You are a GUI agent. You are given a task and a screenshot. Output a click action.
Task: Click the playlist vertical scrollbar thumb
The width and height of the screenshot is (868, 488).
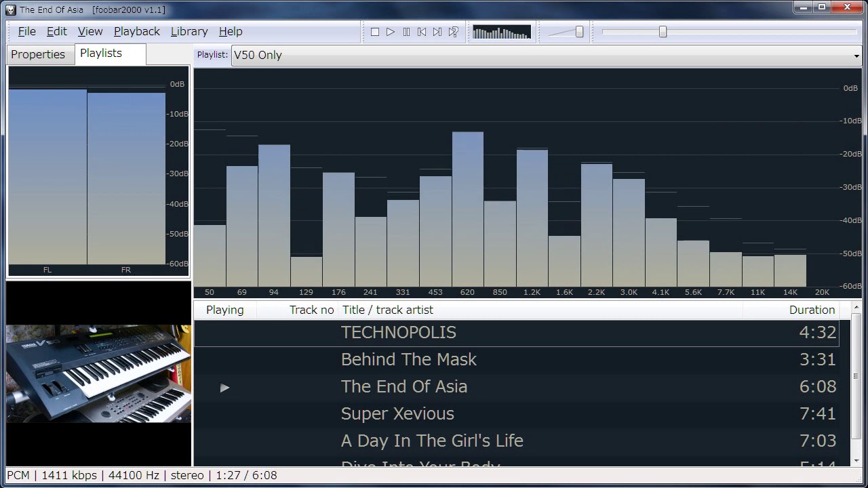pos(856,376)
